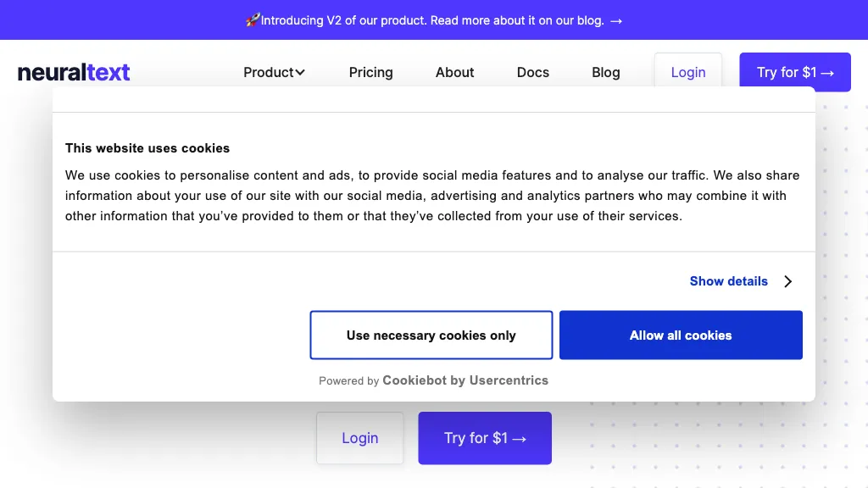Screen dimensions: 868x488
Task: Navigate to the Docs section
Action: tap(532, 72)
